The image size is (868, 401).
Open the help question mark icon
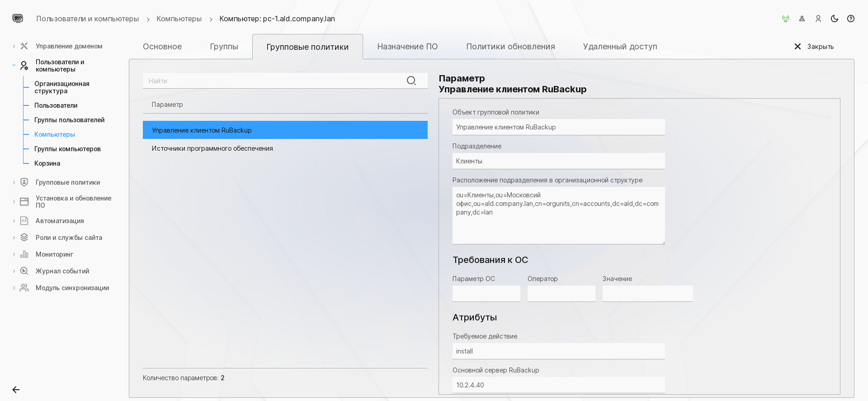coord(851,19)
